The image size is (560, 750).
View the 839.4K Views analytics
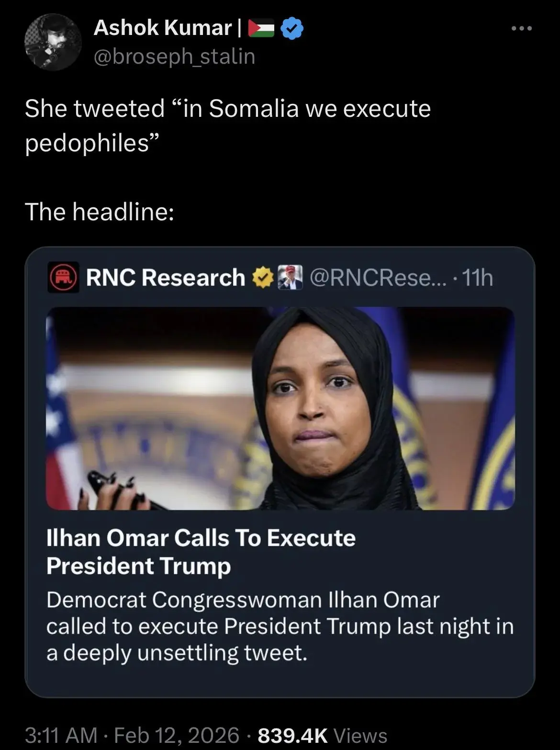coord(322,735)
